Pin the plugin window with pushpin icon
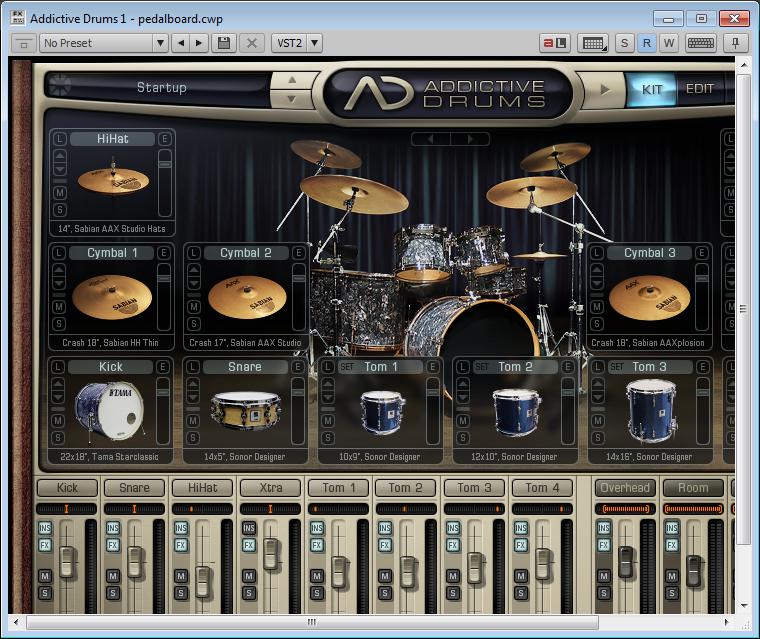The image size is (760, 639). [x=735, y=43]
